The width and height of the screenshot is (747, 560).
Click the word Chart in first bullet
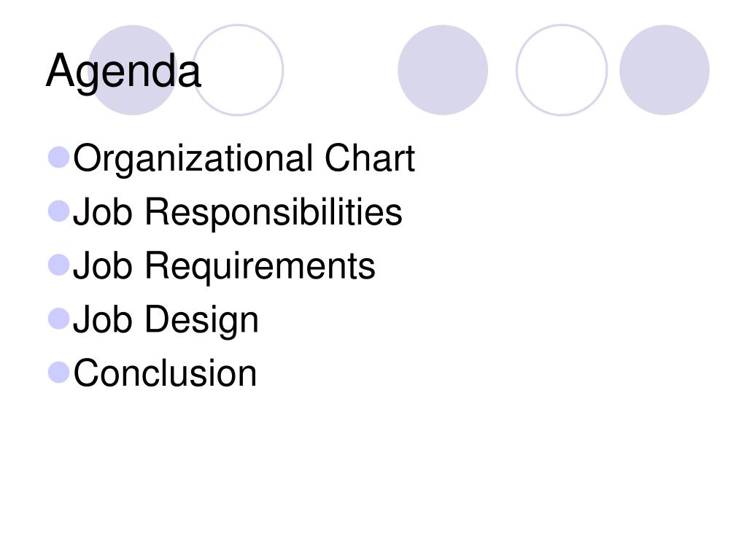tap(370, 158)
